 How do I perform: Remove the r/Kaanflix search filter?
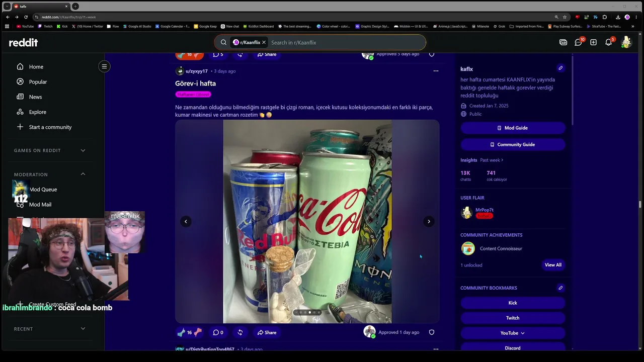point(264,42)
